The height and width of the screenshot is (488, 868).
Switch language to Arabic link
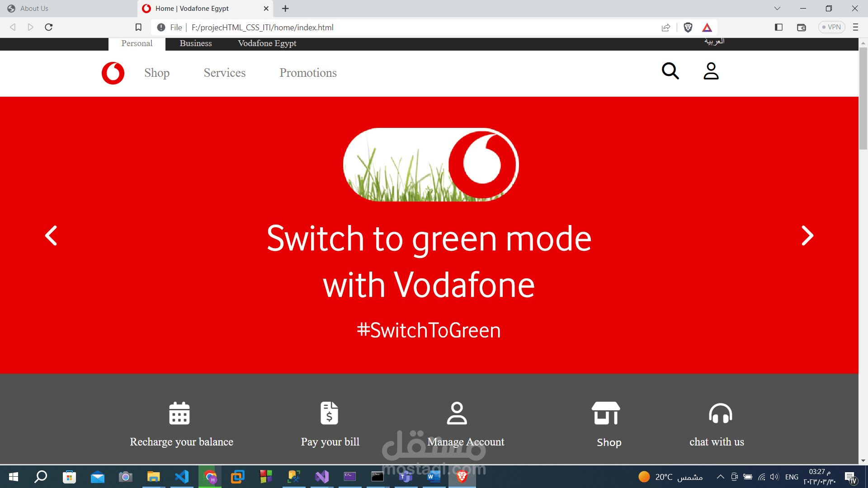point(714,42)
